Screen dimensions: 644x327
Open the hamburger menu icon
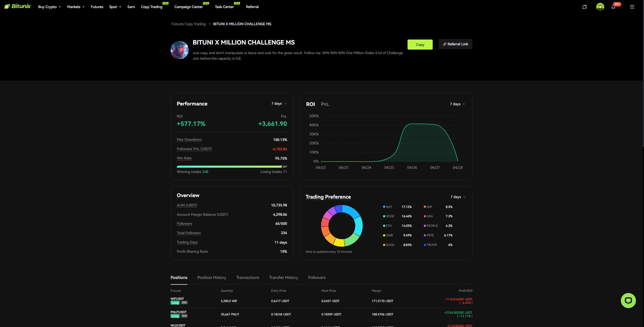click(x=632, y=7)
